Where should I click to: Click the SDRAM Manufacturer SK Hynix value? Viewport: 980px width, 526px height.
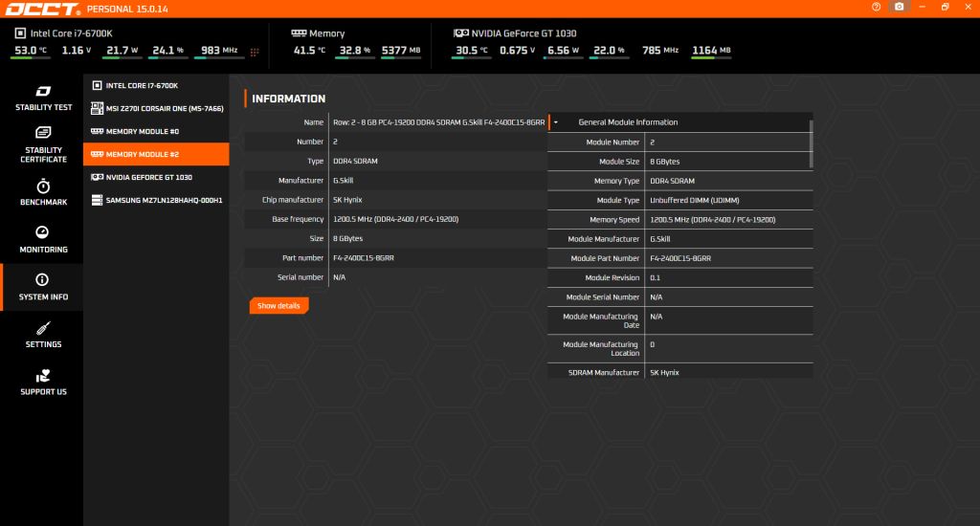[664, 373]
